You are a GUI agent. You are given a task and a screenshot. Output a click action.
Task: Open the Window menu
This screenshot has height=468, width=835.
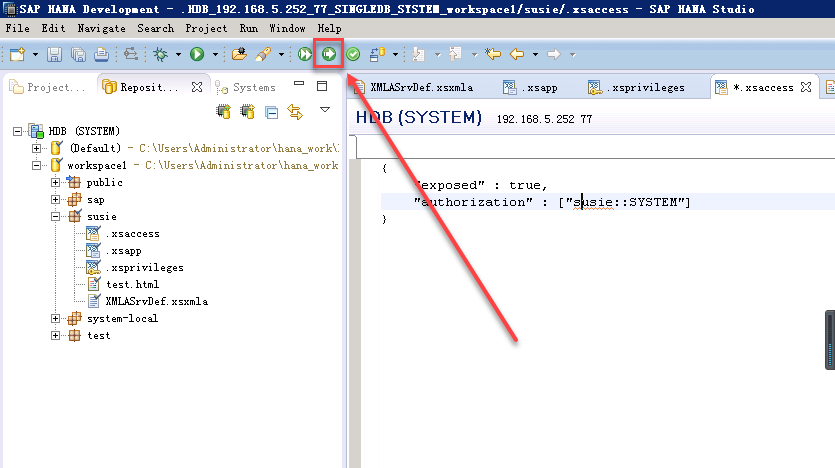pos(287,28)
